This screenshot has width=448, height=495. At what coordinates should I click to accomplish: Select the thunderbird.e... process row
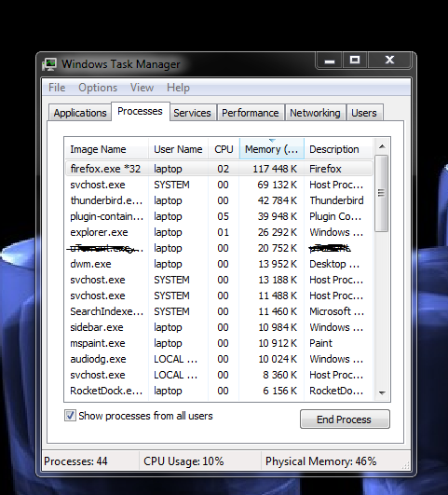click(219, 200)
